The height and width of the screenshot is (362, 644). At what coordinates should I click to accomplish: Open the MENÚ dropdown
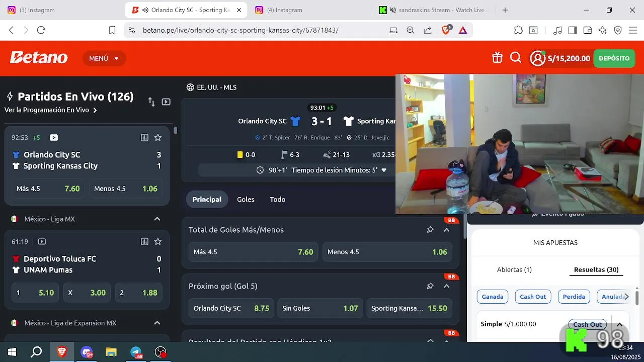104,58
